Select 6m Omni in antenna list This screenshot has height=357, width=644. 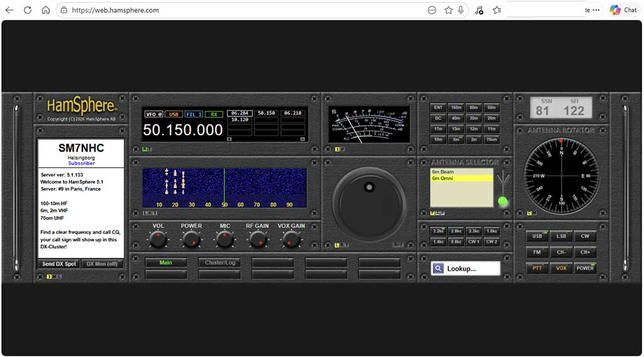[x=461, y=178]
